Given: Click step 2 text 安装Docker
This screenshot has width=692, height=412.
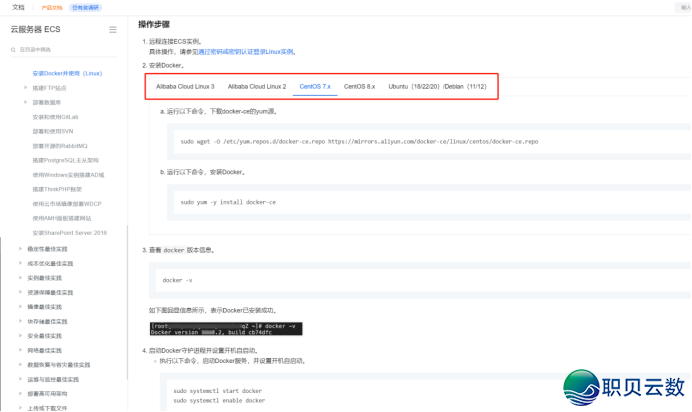Looking at the screenshot, I should pyautogui.click(x=167, y=65).
